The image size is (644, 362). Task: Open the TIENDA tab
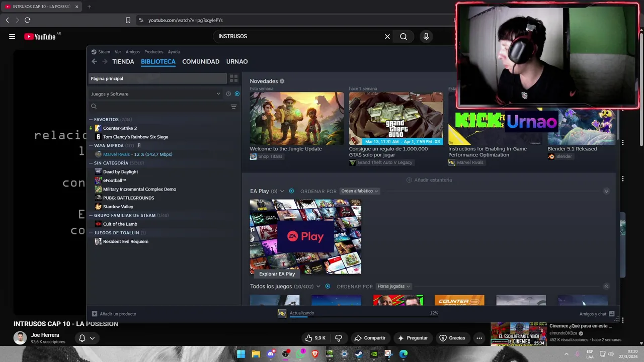pos(123,61)
